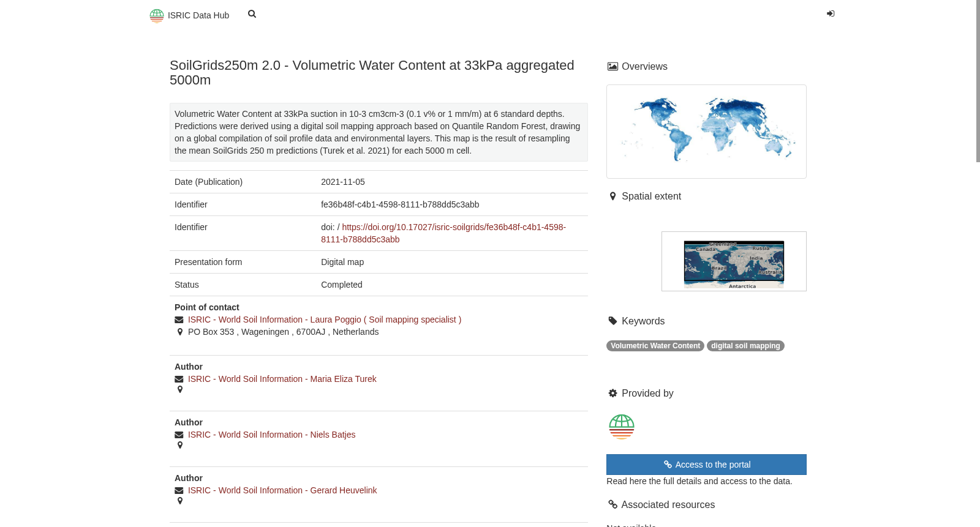Click the Presentation form label
The height and width of the screenshot is (527, 980).
click(208, 262)
